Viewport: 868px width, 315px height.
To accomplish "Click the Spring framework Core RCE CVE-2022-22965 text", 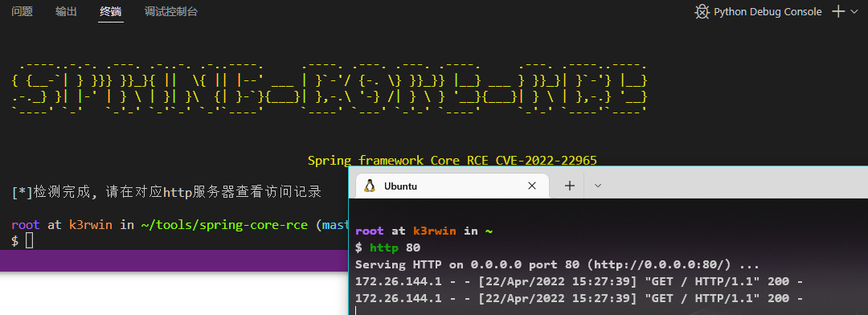I will click(x=452, y=161).
